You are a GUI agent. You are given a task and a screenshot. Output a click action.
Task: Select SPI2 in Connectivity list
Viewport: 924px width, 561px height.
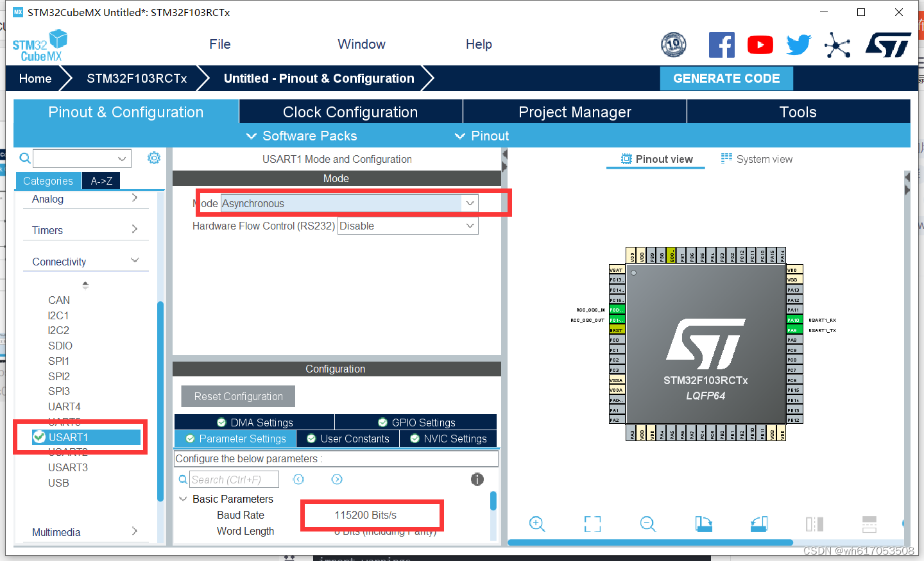pyautogui.click(x=59, y=376)
